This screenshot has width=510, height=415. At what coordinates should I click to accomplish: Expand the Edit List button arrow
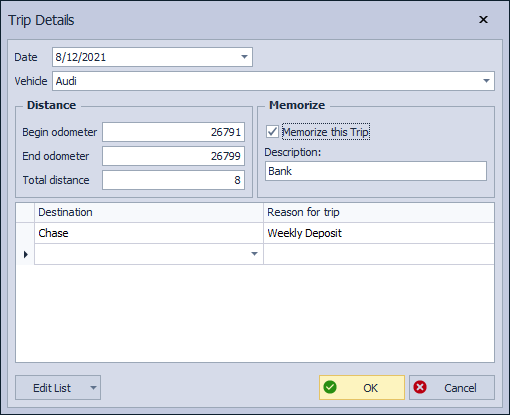click(x=93, y=388)
